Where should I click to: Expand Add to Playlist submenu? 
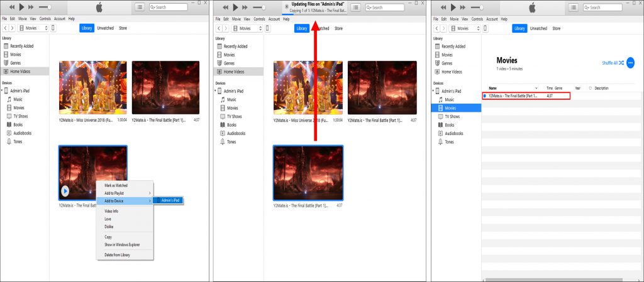click(125, 193)
